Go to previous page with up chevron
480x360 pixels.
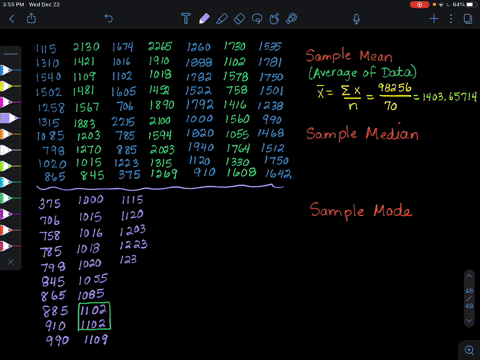tap(469, 276)
